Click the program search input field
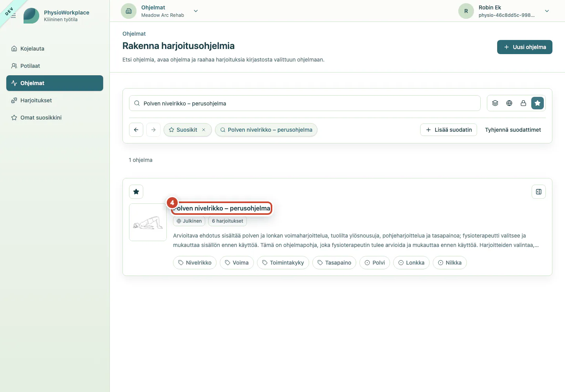The image size is (565, 392). tap(305, 103)
